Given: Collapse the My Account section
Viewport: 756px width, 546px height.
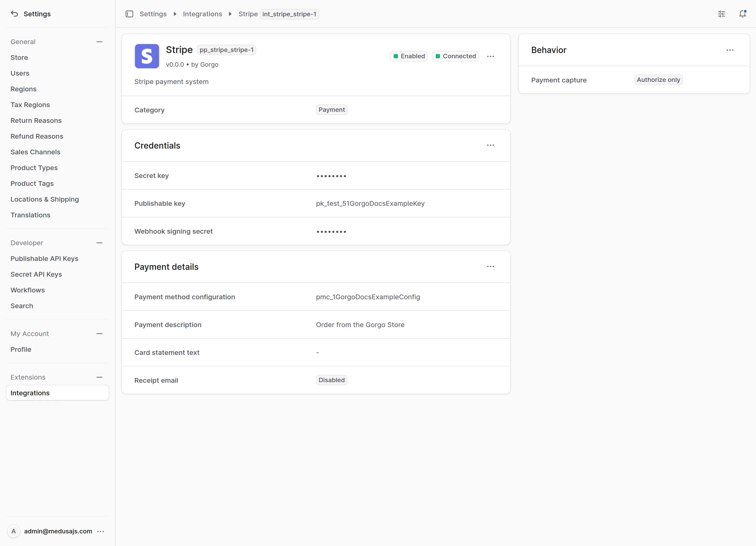Looking at the screenshot, I should 99,334.
